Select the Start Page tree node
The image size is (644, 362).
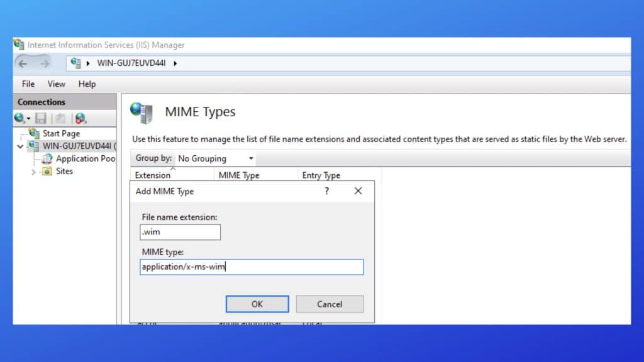point(61,133)
